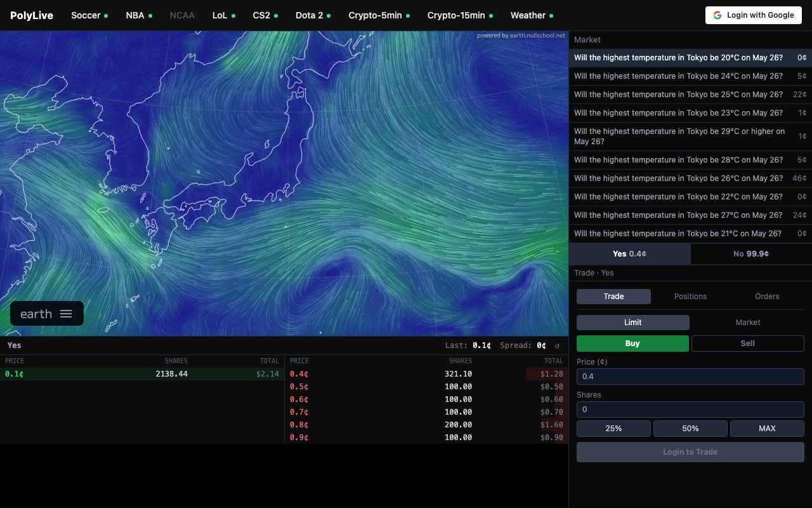This screenshot has width=812, height=508.
Task: Select the Buy side
Action: (632, 344)
